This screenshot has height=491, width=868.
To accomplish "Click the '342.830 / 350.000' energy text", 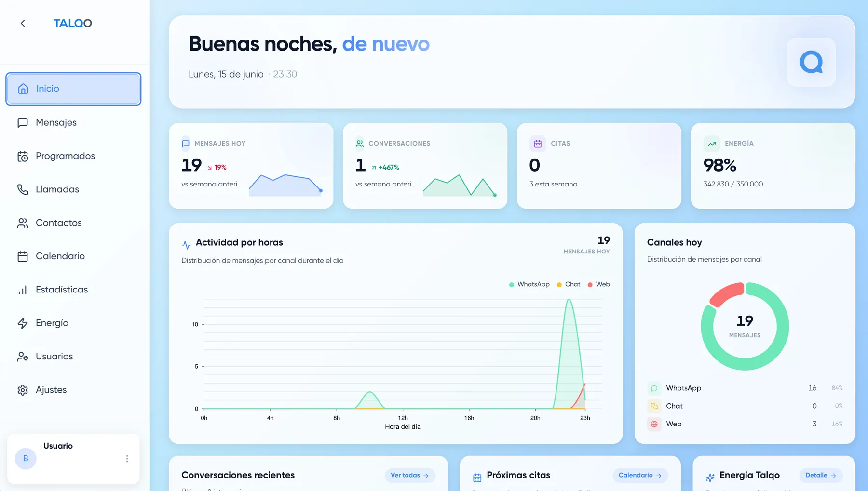I will pos(733,184).
